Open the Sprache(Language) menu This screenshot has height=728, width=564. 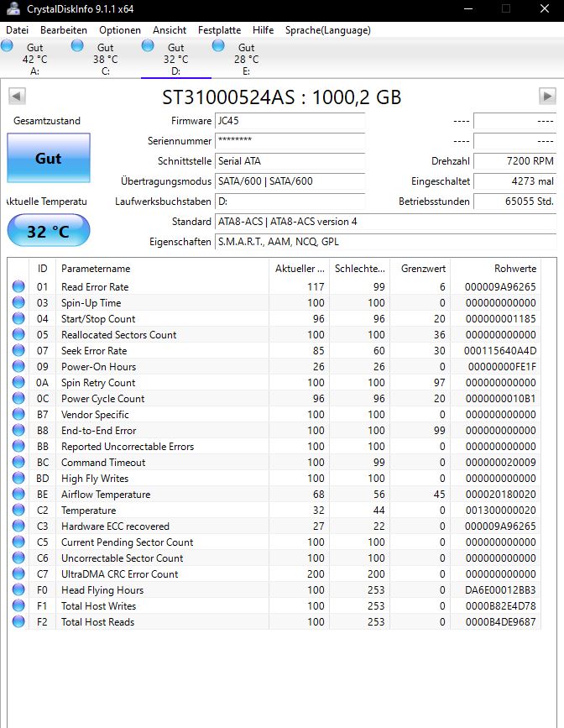(x=327, y=30)
